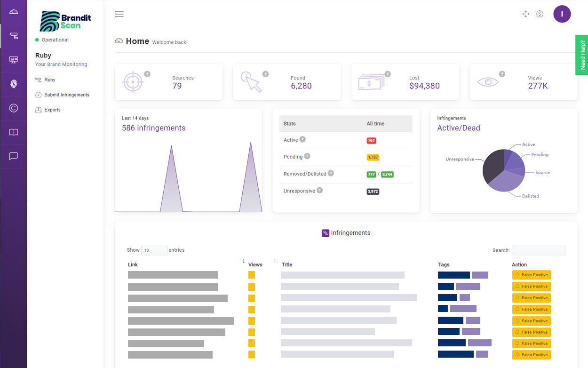Click the fullscreen arrows icon in header

click(x=526, y=14)
